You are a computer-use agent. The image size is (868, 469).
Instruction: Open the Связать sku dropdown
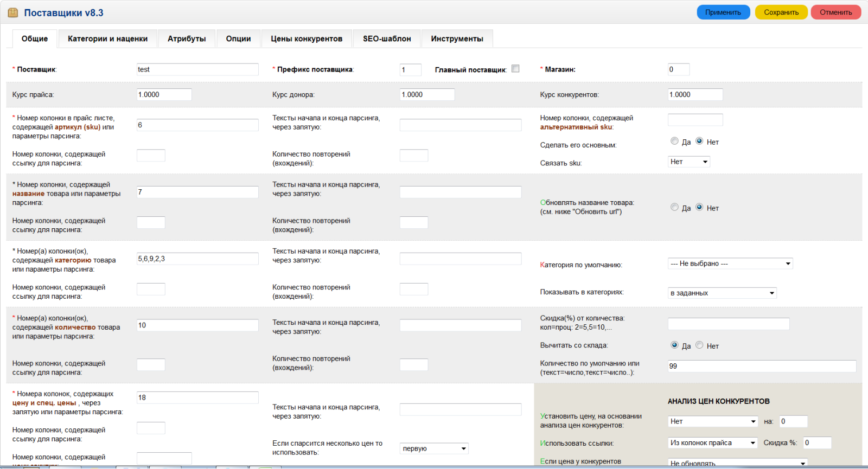[x=689, y=162]
